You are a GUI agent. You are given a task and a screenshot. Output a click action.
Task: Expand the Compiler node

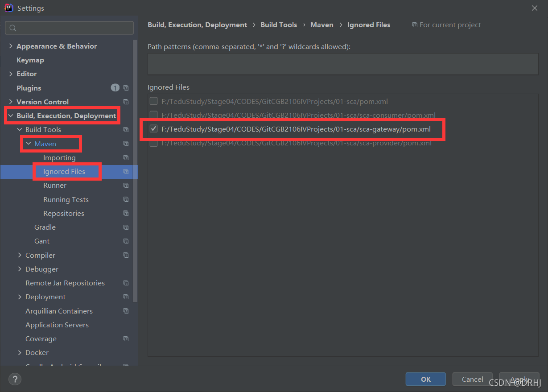20,255
